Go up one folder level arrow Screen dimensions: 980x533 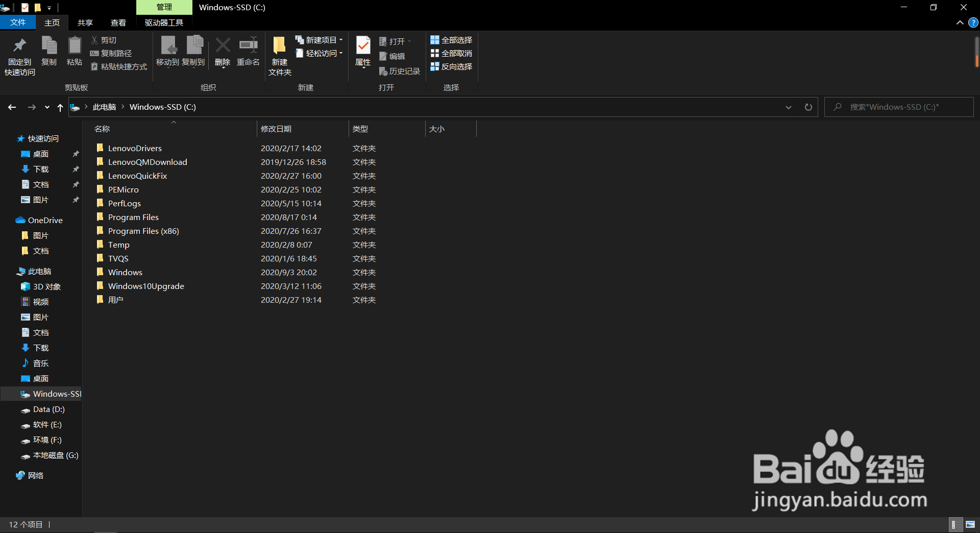[60, 107]
